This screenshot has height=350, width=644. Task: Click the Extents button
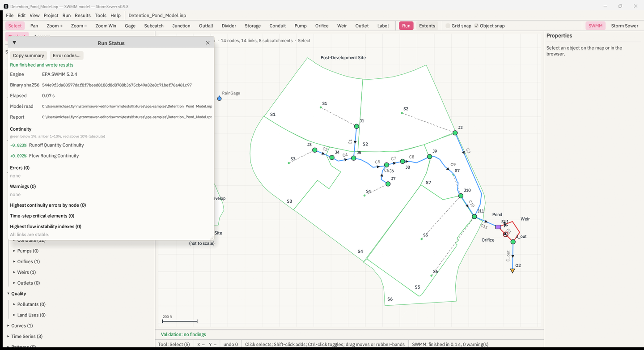click(x=427, y=26)
